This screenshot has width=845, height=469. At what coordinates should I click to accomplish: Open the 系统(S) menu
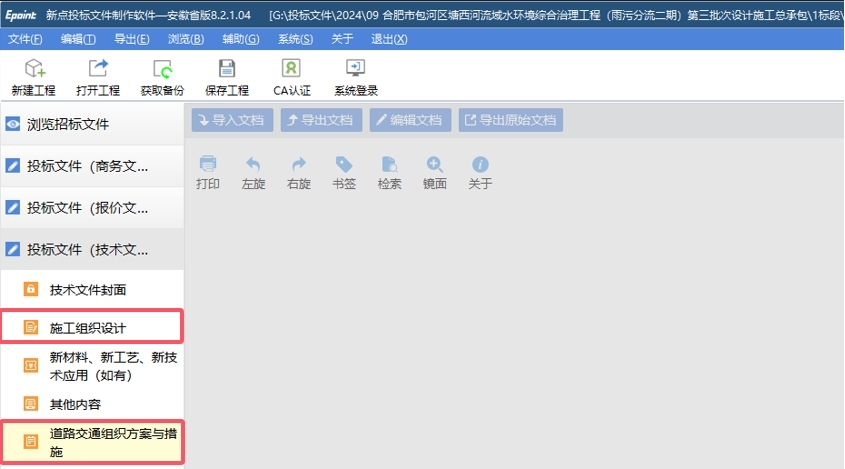295,39
